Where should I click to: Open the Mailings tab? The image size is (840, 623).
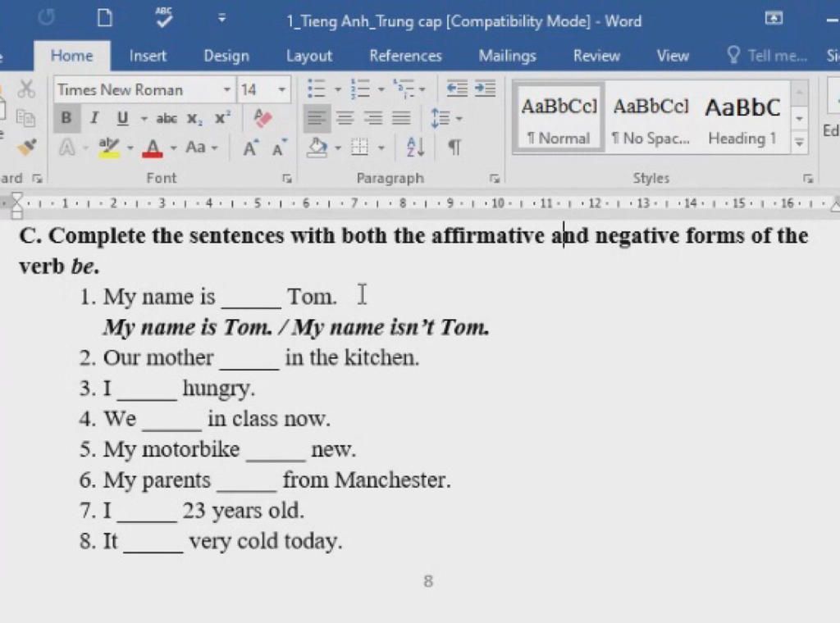[507, 56]
